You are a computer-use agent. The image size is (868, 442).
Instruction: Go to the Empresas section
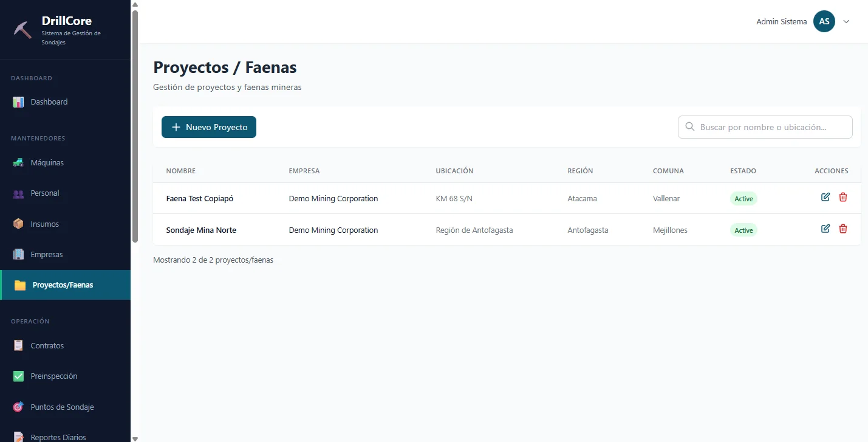point(46,254)
